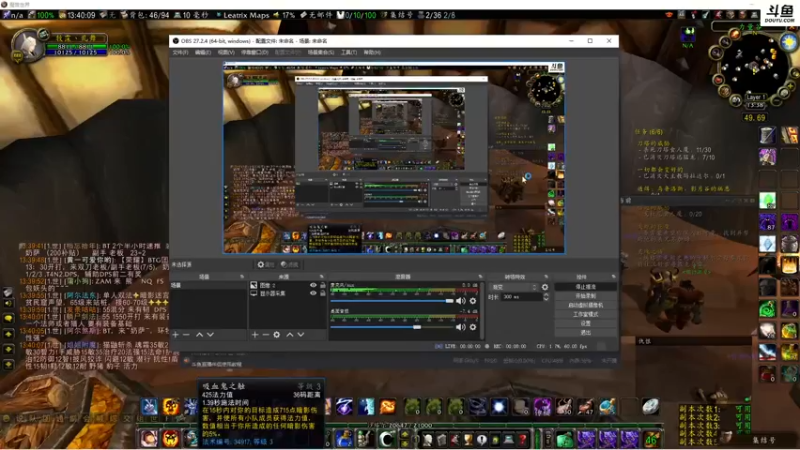Click the 13:40:09 clock in game top bar
The image size is (800, 450).
tap(81, 15)
